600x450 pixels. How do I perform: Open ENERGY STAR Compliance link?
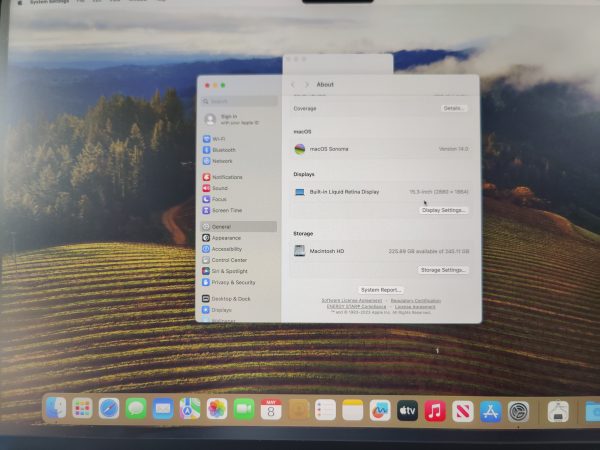click(x=356, y=307)
